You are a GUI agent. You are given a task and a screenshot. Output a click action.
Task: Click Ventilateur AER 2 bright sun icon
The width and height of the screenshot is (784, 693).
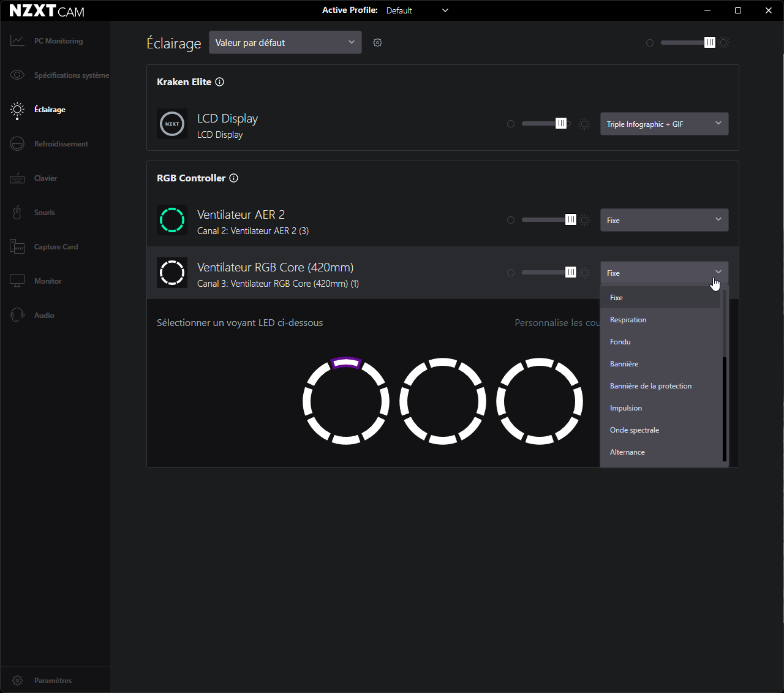coord(585,220)
